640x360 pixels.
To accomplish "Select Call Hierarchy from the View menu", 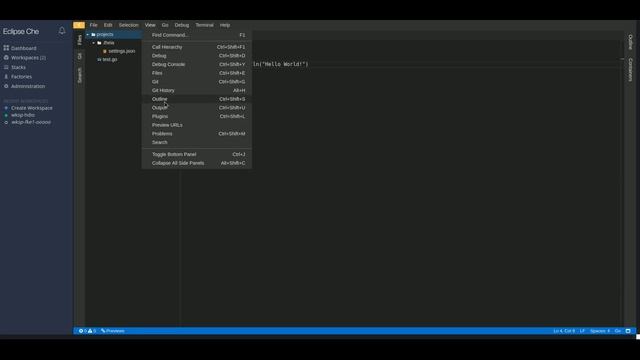I will pyautogui.click(x=197, y=47).
